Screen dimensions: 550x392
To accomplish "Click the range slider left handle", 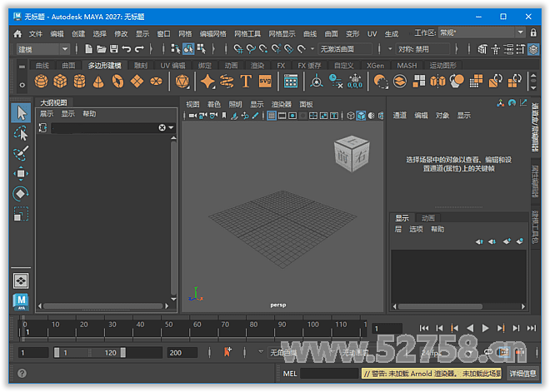I will tap(57, 352).
